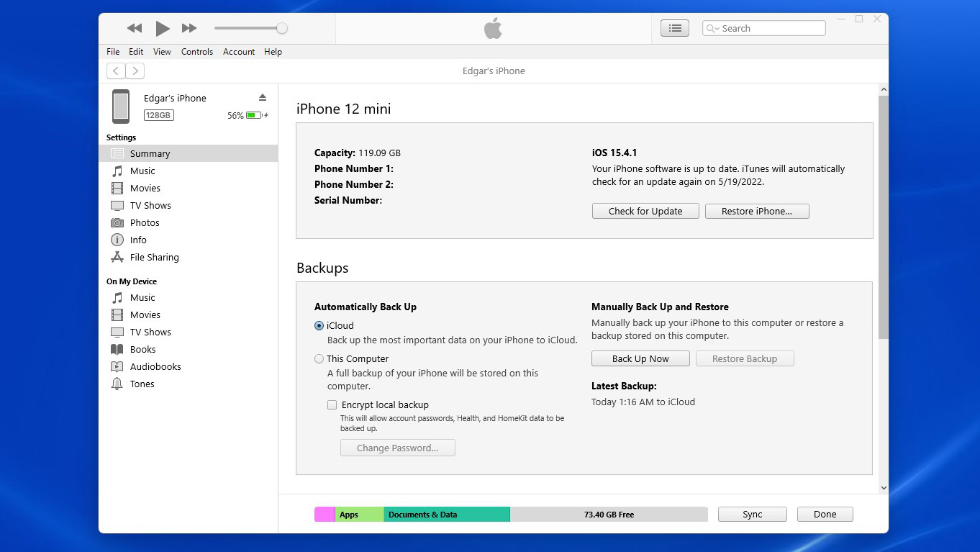The height and width of the screenshot is (552, 980).
Task: Select the This Computer radio button
Action: coord(319,359)
